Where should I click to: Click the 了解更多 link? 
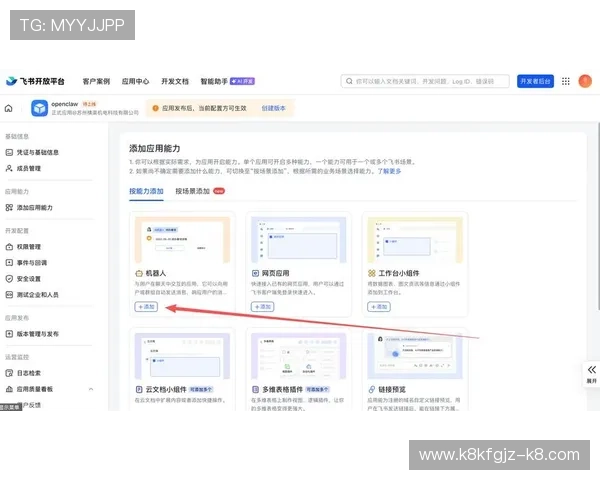pos(389,171)
